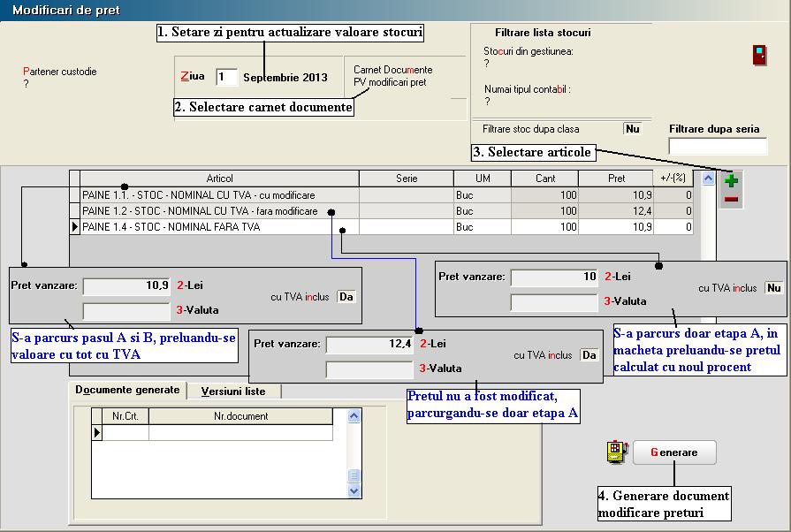The width and height of the screenshot is (791, 532).
Task: Click the Serie column header
Action: pyautogui.click(x=407, y=179)
